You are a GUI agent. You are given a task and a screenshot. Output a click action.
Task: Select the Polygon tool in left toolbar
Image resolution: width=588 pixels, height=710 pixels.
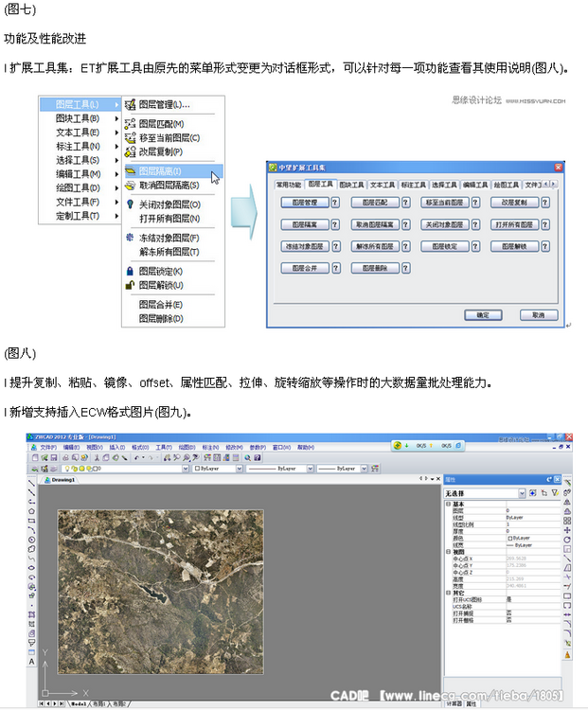pyautogui.click(x=31, y=511)
